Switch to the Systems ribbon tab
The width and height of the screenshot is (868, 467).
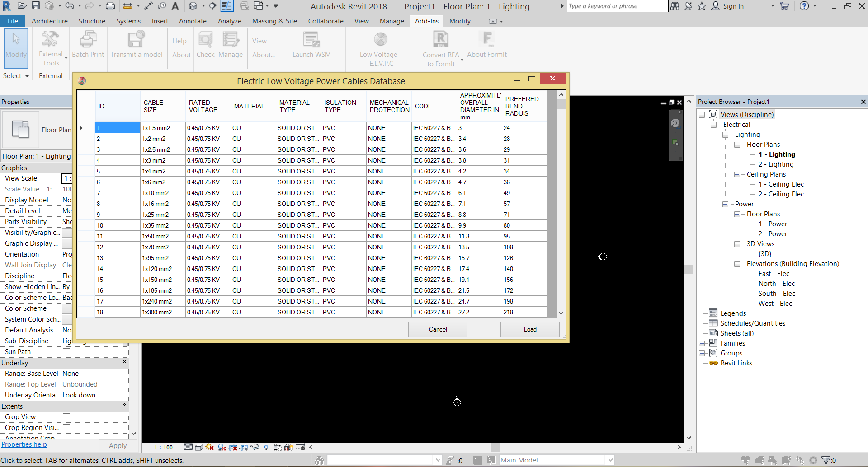click(x=128, y=21)
